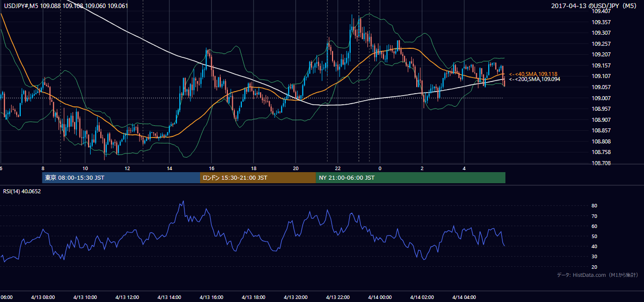The width and height of the screenshot is (644, 302).
Task: Click price scale label 109.157
Action: click(601, 65)
